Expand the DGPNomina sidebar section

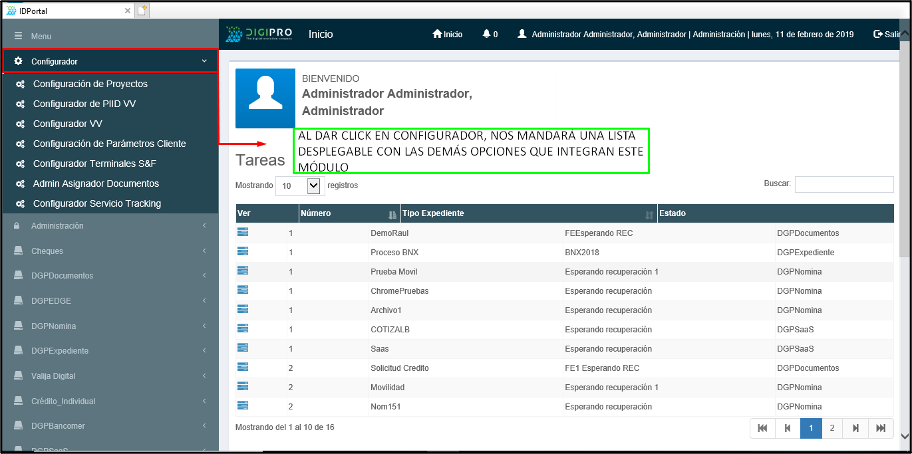[110, 326]
